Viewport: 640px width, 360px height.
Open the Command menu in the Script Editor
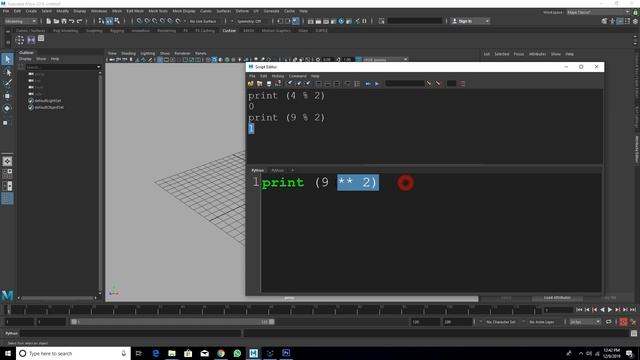point(297,76)
